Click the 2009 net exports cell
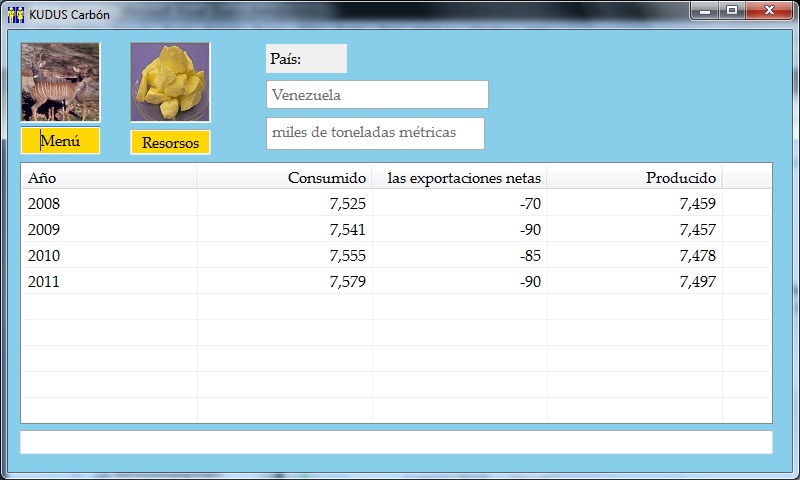 coord(459,230)
